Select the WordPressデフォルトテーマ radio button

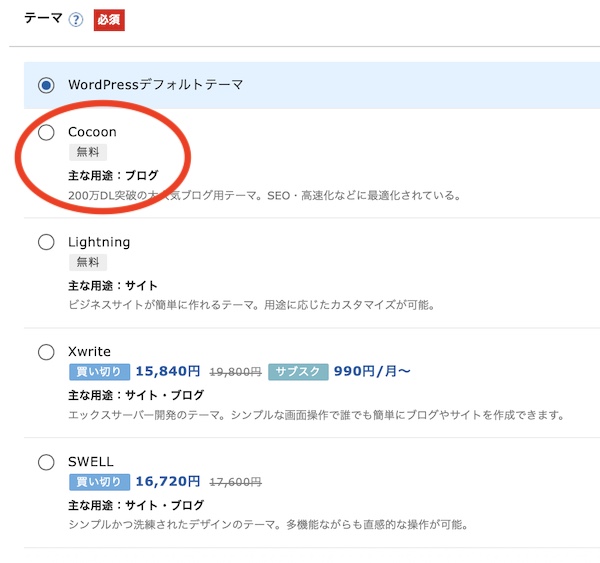coord(46,85)
